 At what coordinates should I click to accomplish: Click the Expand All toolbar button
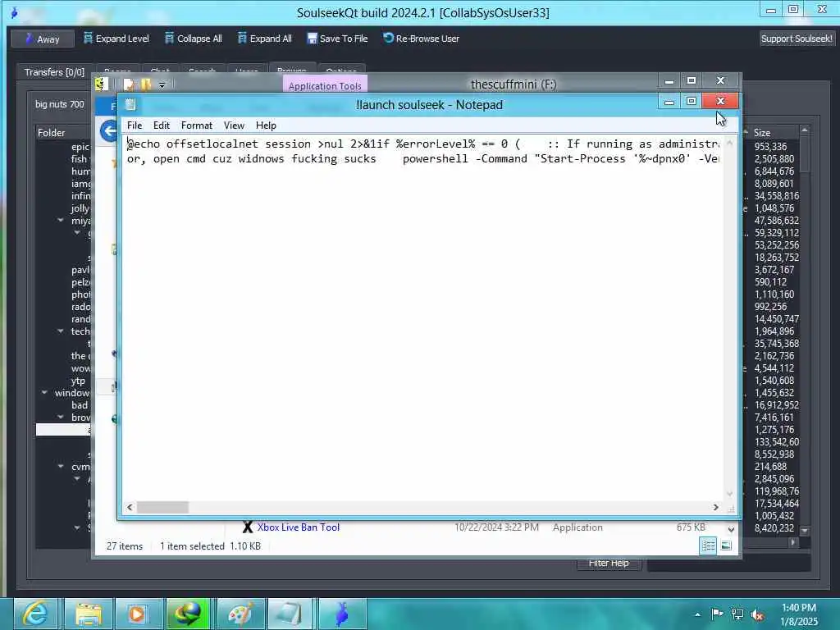point(265,39)
